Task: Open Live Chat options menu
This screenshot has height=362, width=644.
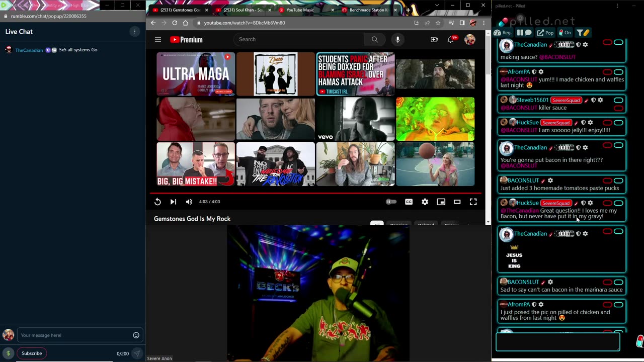Action: point(134,32)
